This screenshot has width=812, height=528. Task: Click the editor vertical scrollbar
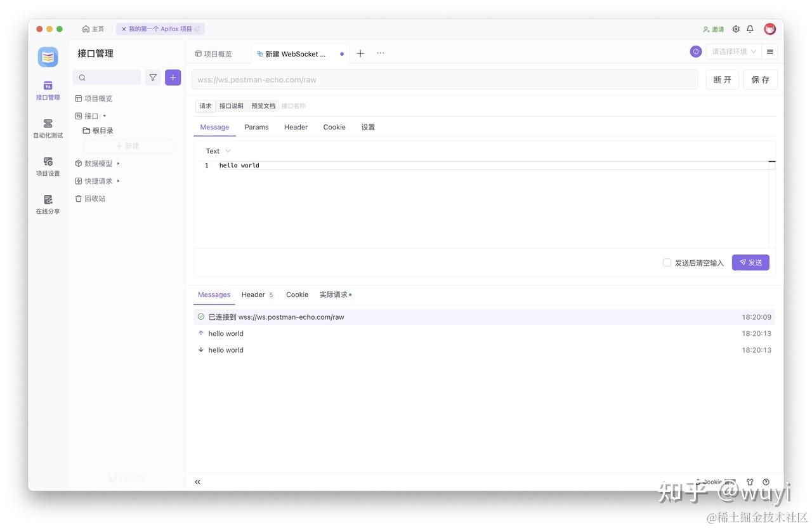point(771,204)
